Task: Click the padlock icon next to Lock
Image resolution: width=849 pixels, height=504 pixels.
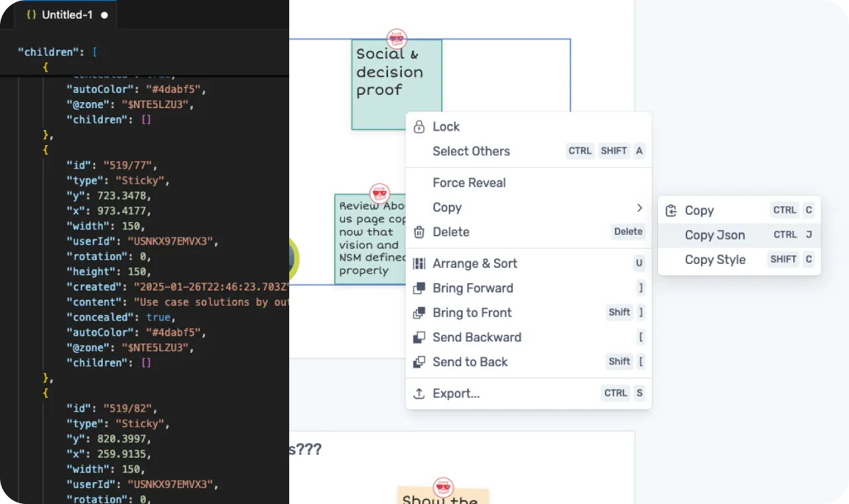Action: pos(419,126)
